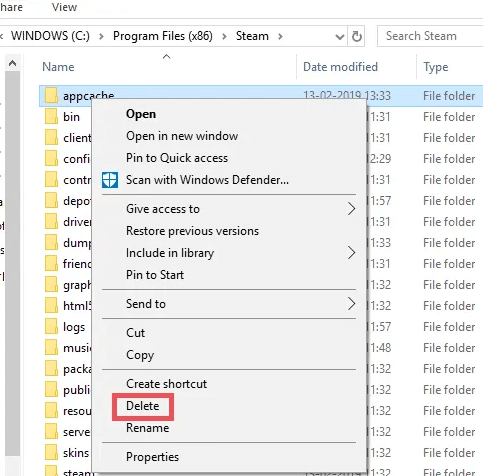Select the config folder icon
Viewport: 483px width, 476px height.
point(51,159)
